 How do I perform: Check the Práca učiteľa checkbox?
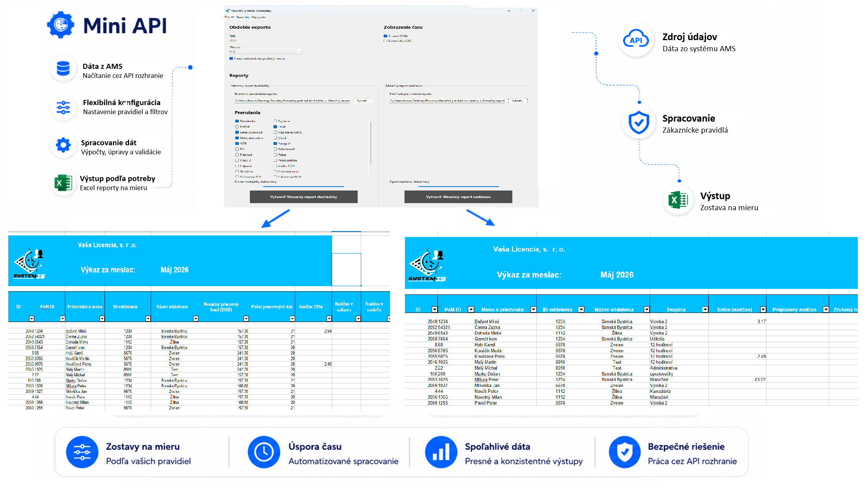275,160
